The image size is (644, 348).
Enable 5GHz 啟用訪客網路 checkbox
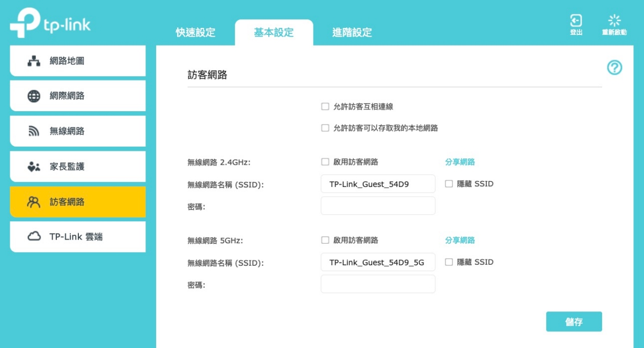click(x=325, y=240)
